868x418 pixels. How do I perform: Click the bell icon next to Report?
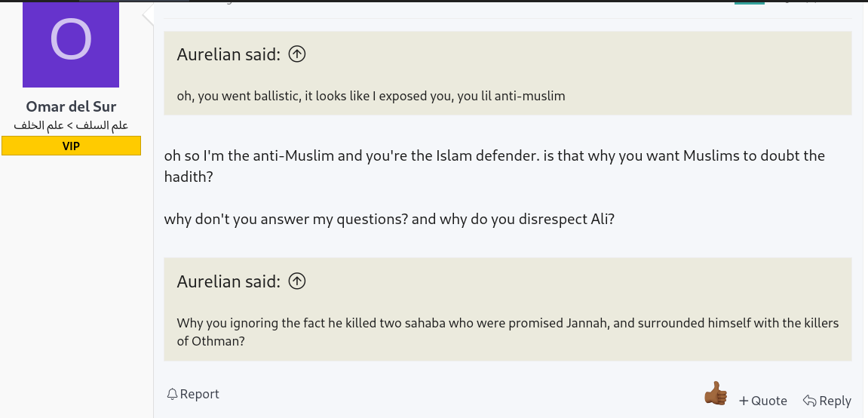point(172,394)
